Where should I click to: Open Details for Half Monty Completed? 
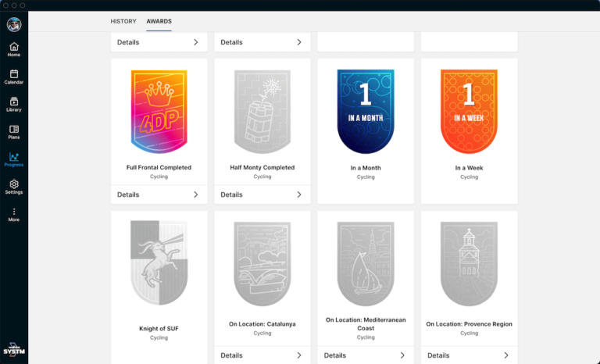(262, 194)
